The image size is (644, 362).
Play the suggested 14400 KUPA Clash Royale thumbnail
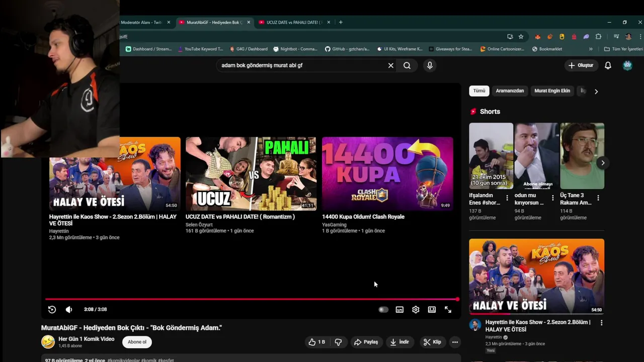[387, 173]
